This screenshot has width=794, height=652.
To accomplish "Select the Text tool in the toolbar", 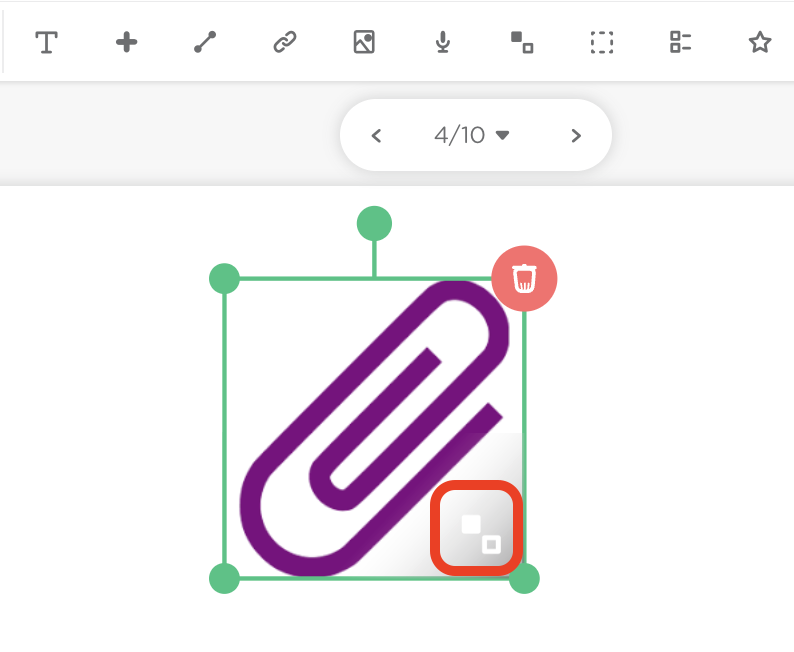I will 46,42.
